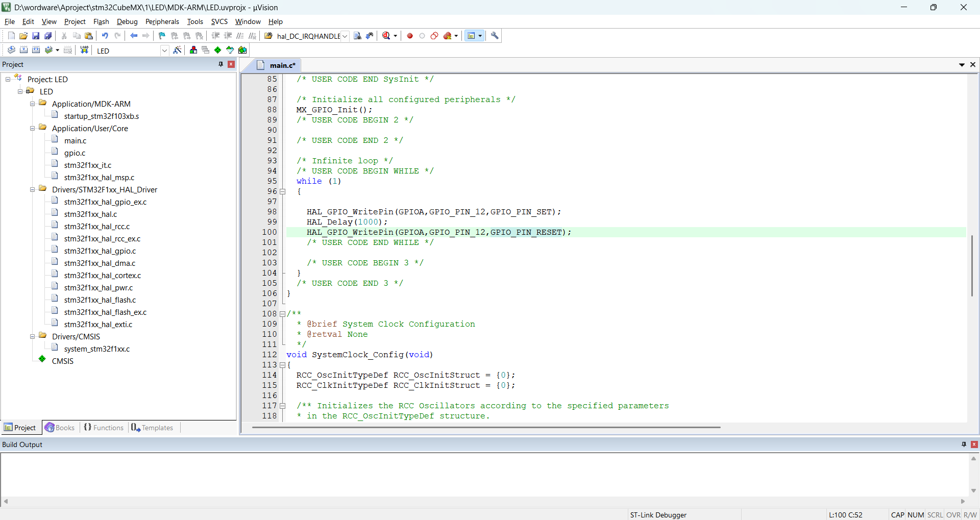Select system_stm32f1xx.c file
980x520 pixels.
click(97, 349)
